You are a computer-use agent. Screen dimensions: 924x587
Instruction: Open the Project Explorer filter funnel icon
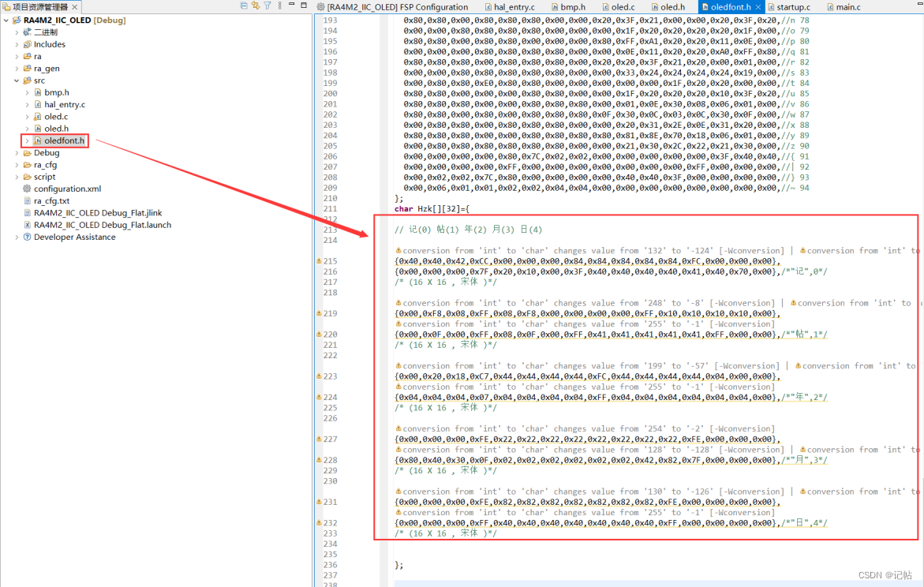tap(266, 6)
